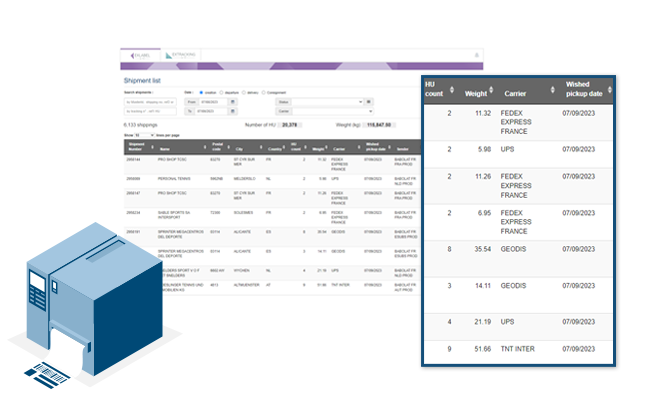Click weight 11.26 in the enlarged panel
Image resolution: width=650 pixels, height=400 pixels.
[483, 177]
